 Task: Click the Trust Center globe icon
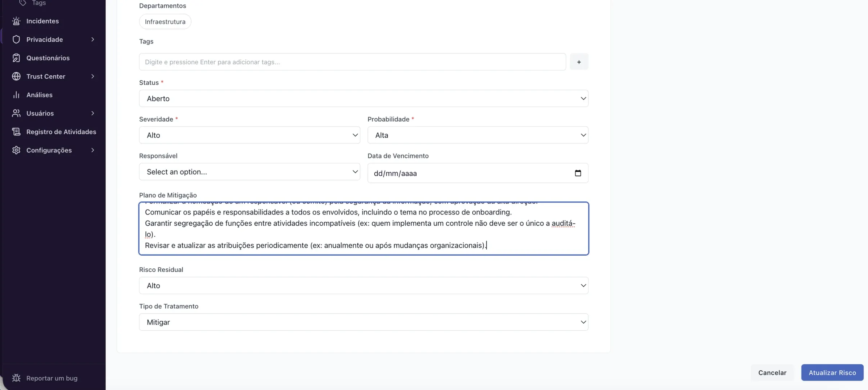click(16, 76)
